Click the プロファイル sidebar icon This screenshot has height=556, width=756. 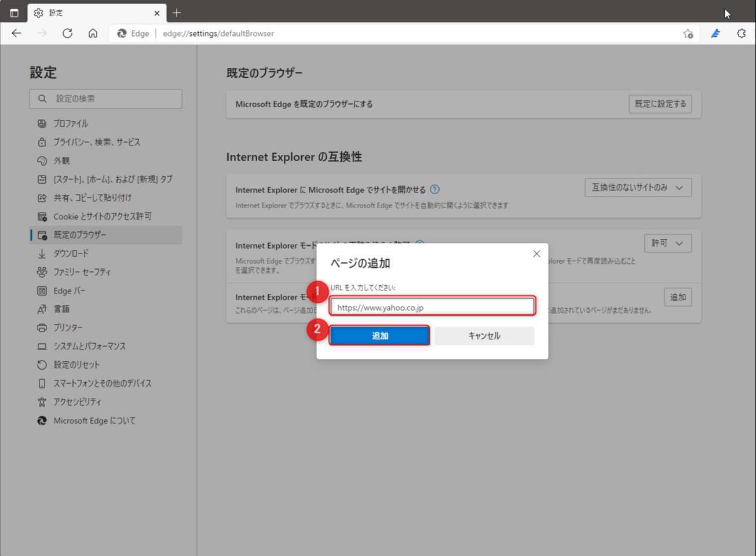click(x=42, y=123)
